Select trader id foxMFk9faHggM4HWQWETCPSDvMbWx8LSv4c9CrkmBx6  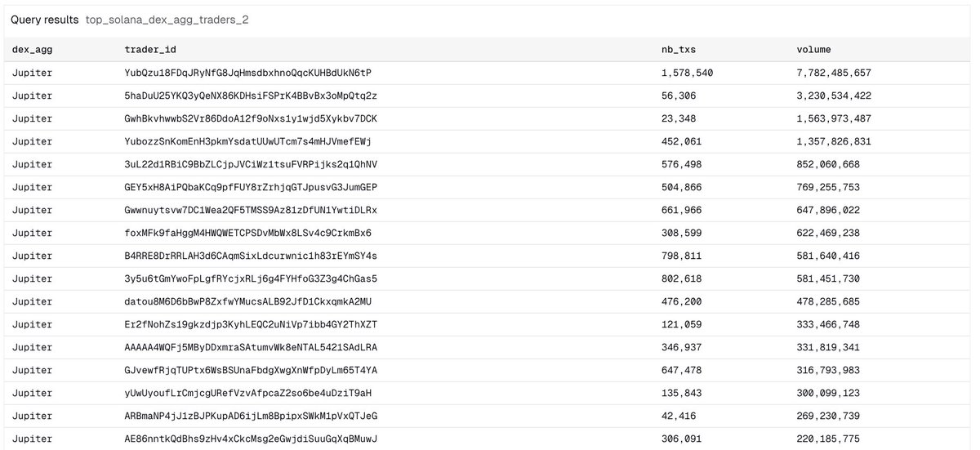(248, 233)
